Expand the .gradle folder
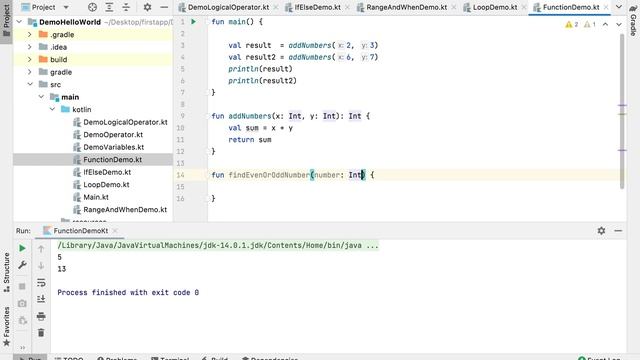 point(30,35)
